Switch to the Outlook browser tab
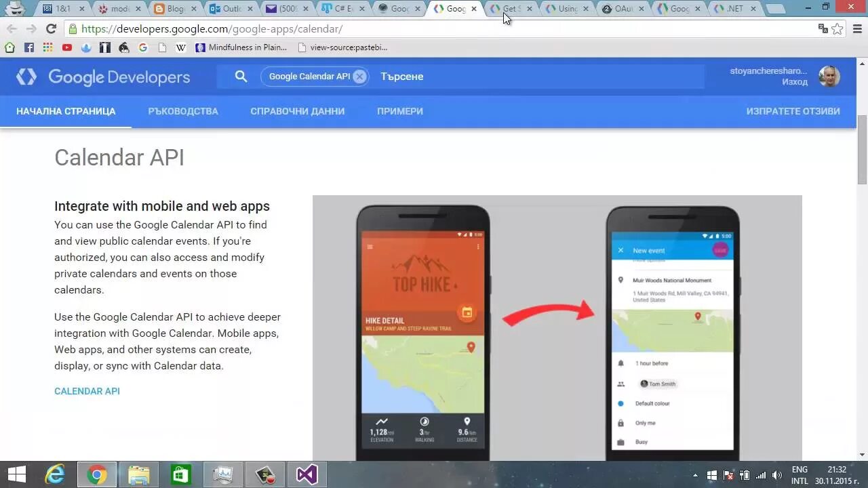 coord(231,9)
